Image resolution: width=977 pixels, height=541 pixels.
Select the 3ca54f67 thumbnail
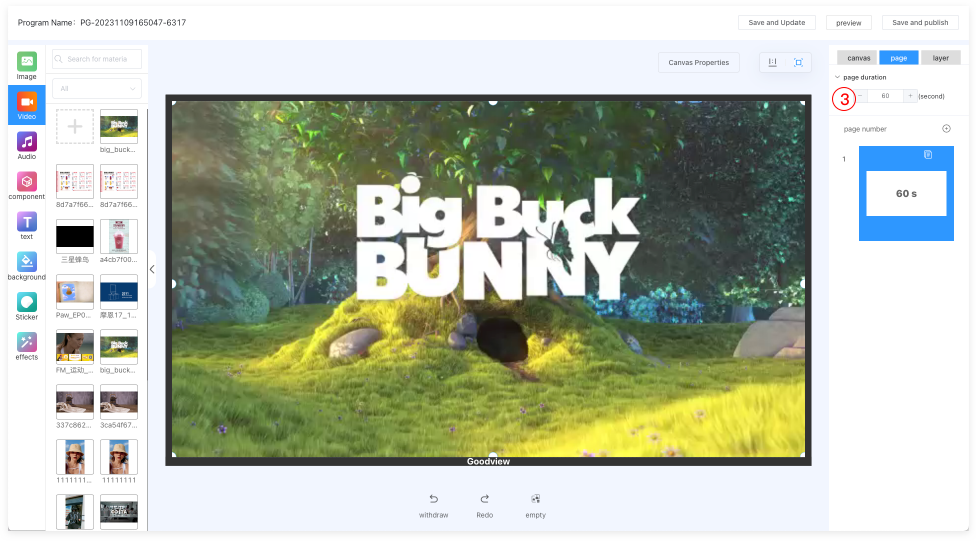[x=118, y=401]
